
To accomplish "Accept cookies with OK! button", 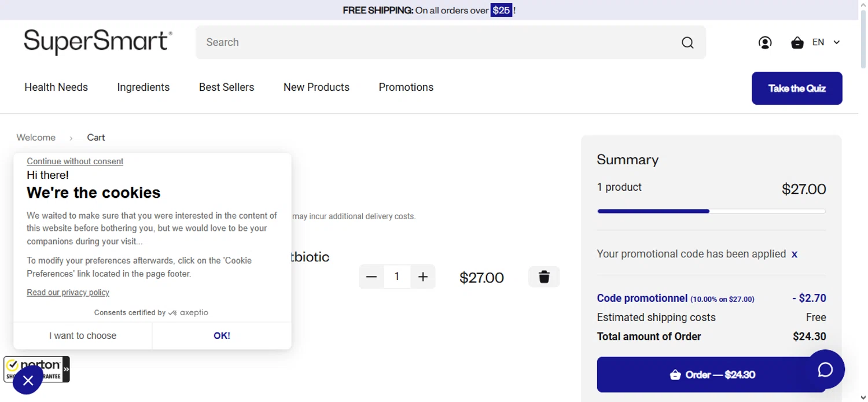I will [x=222, y=335].
